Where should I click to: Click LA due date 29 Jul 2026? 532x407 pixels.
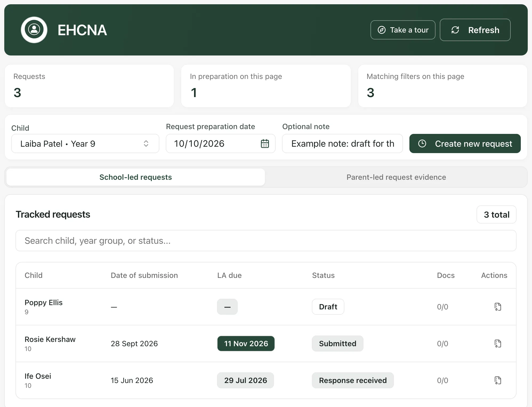tap(245, 380)
